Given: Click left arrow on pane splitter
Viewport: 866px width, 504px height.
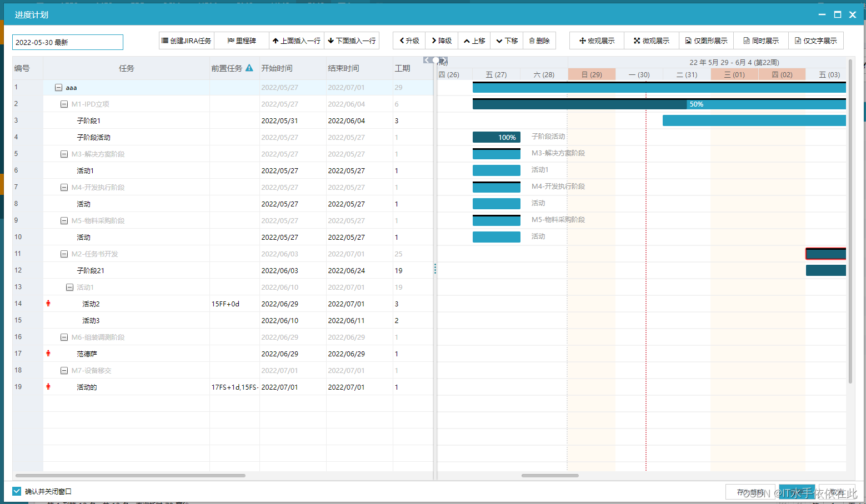Looking at the screenshot, I should 427,60.
